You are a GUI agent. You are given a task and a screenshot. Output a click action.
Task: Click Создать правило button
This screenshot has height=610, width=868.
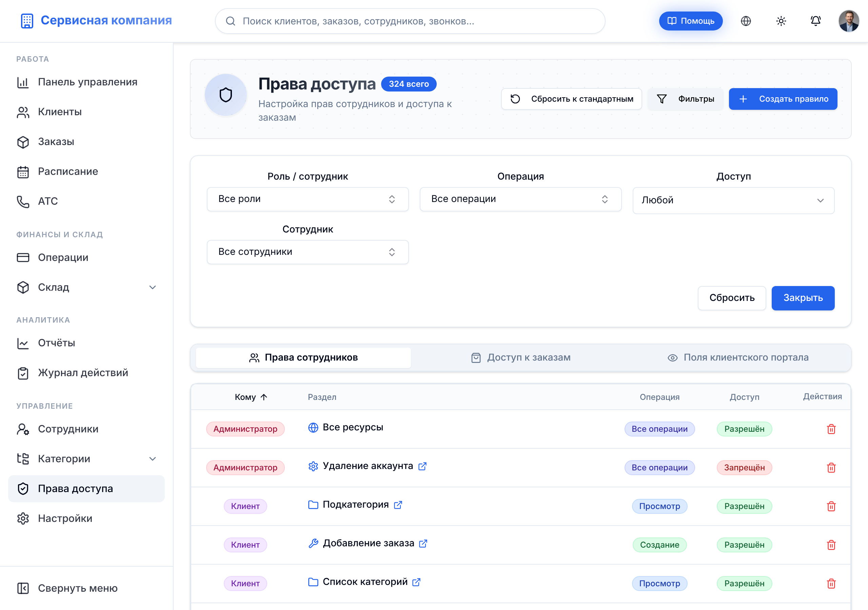(x=783, y=99)
